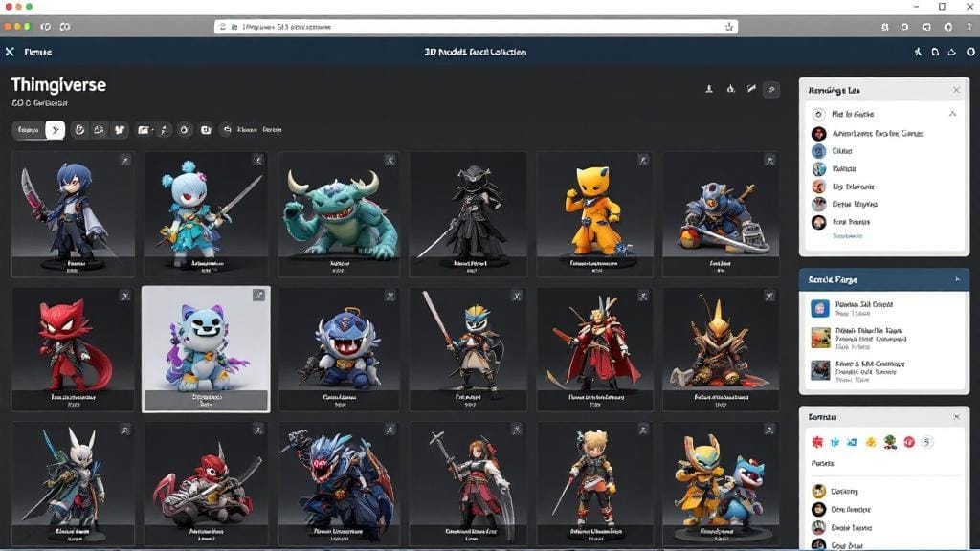Open the search dropdown arrow next to the search pill

[56, 130]
